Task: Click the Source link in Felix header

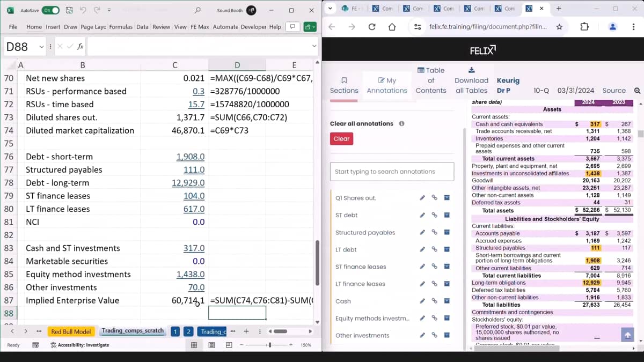Action: tap(614, 91)
